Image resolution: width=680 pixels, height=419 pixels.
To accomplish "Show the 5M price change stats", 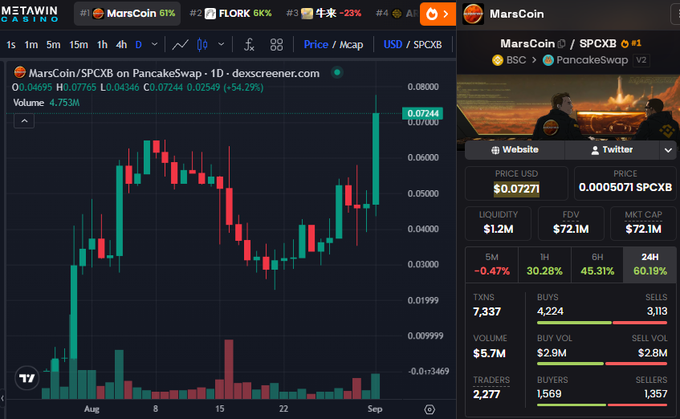I will 492,265.
